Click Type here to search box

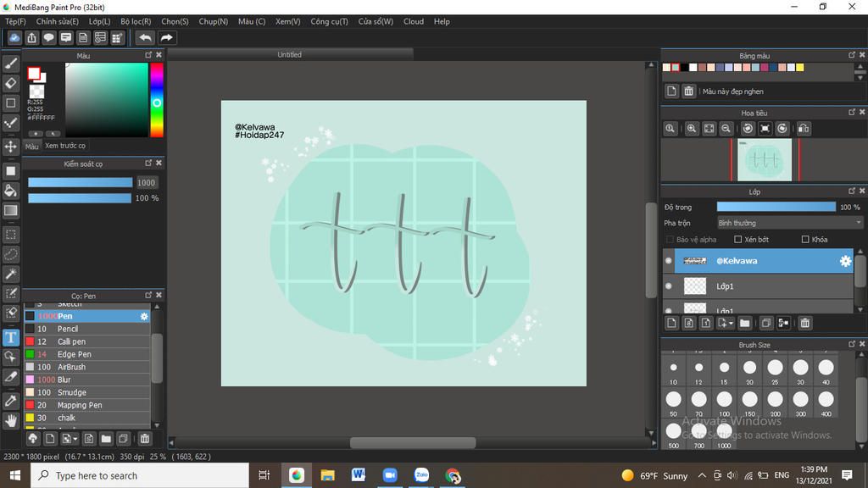pos(140,475)
